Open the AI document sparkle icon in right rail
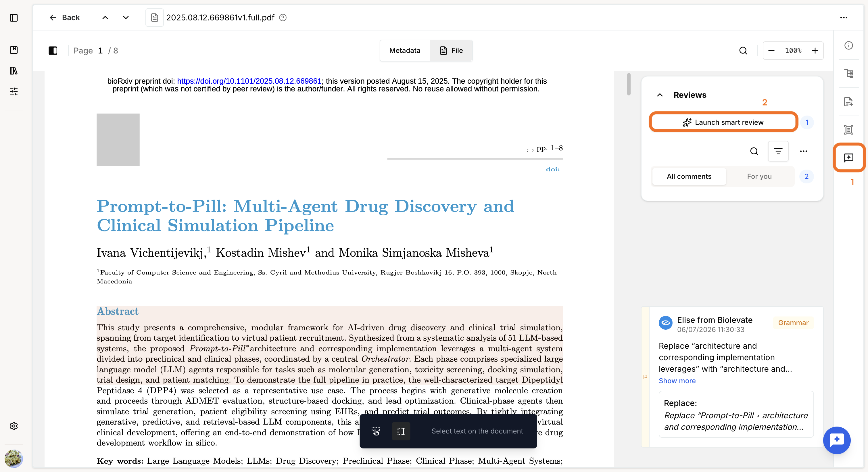 click(x=848, y=102)
